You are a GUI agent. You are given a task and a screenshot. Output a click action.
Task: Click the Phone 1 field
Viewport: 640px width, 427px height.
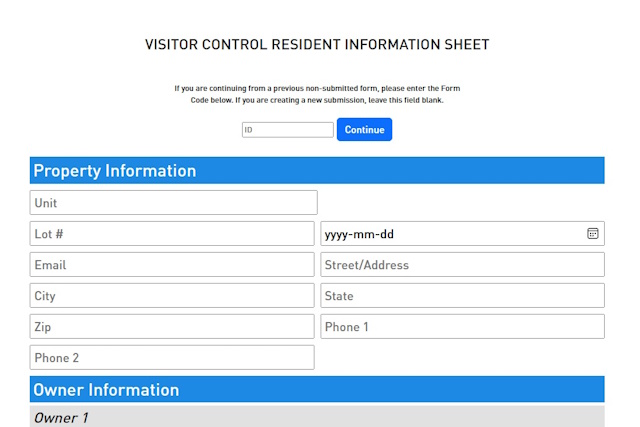(462, 327)
